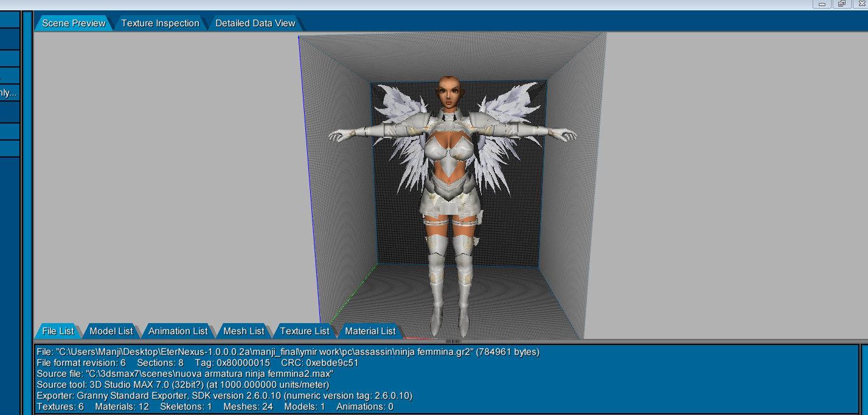Open the Texture Inspection tab
Viewport: 868px width, 415px height.
[160, 23]
